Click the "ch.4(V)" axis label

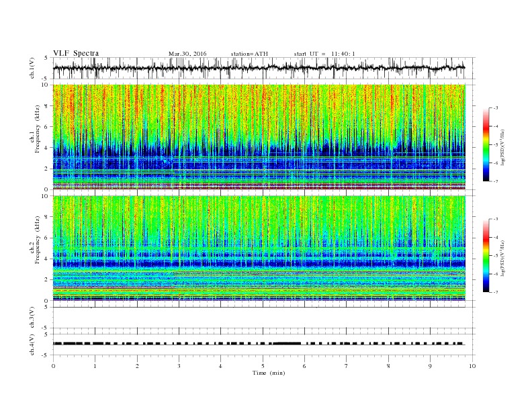(32, 345)
